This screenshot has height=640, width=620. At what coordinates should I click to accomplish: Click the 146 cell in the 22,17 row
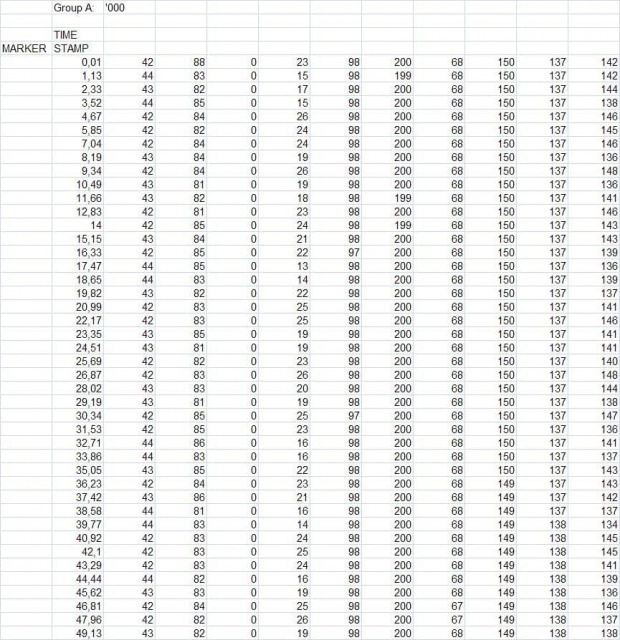pos(594,320)
